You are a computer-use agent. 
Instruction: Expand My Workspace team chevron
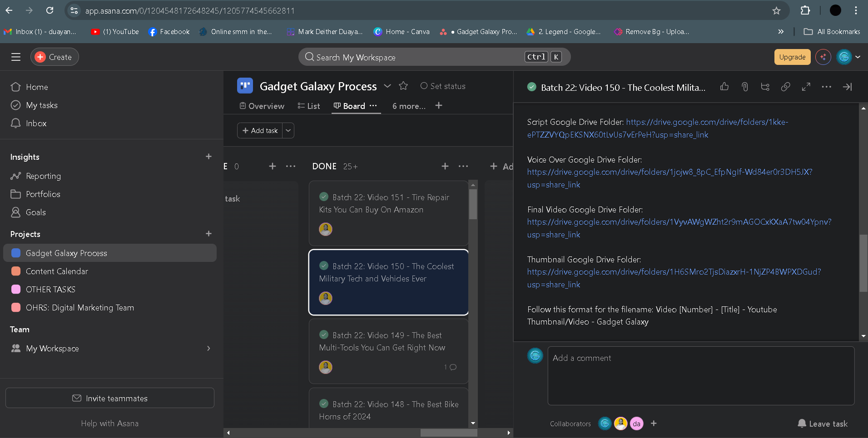[x=208, y=349]
